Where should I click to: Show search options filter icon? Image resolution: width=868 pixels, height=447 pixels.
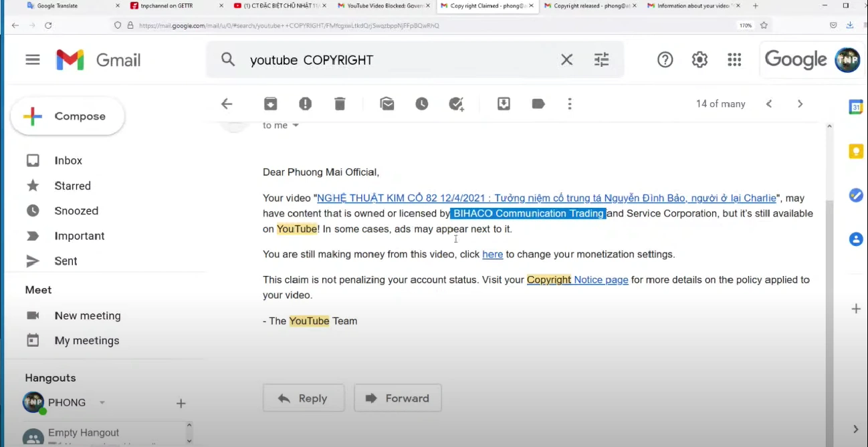coord(602,59)
